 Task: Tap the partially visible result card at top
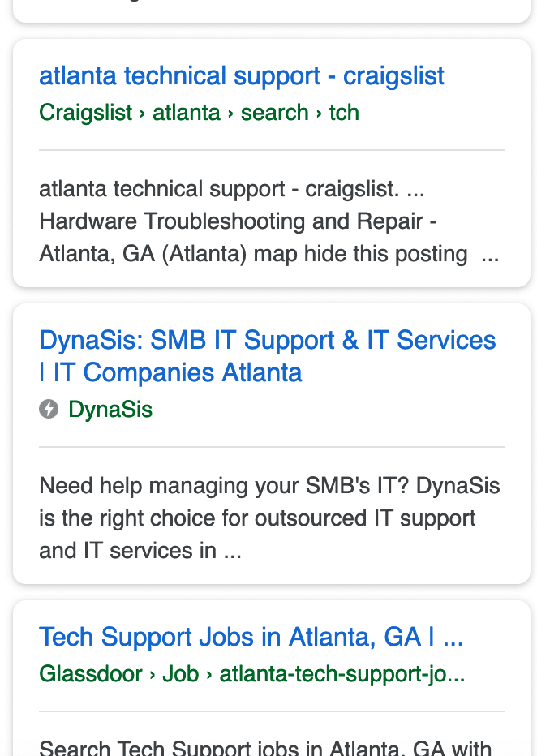tap(272, 11)
